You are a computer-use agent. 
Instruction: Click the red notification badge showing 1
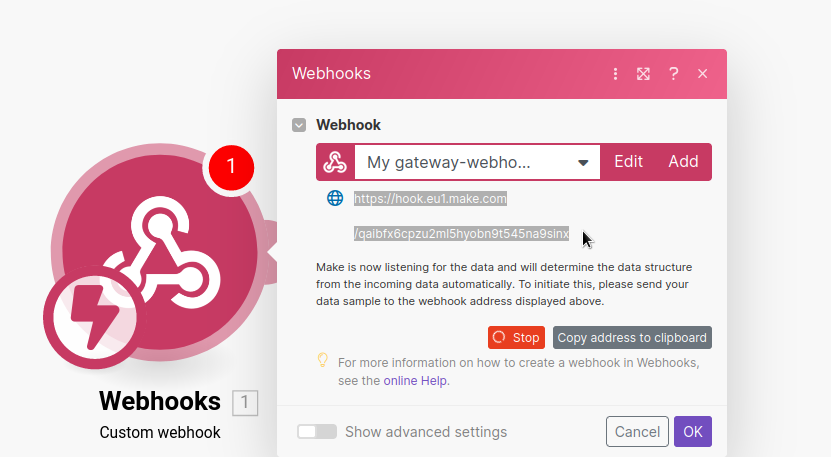click(231, 167)
